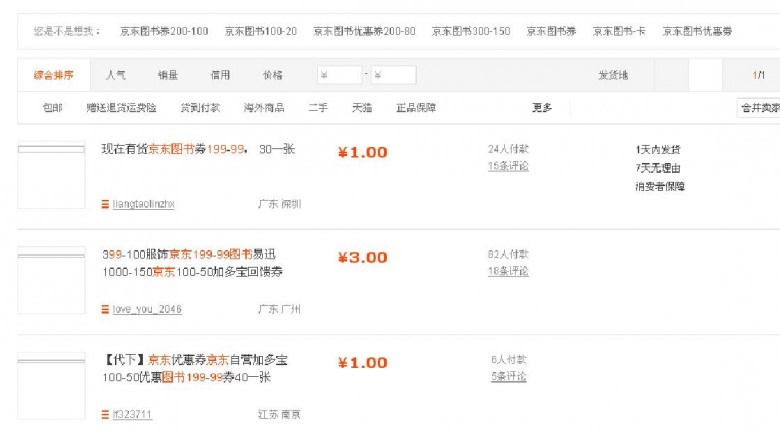Open the first product thumbnail image
Screen dimensions: 780x432
[x=51, y=176]
